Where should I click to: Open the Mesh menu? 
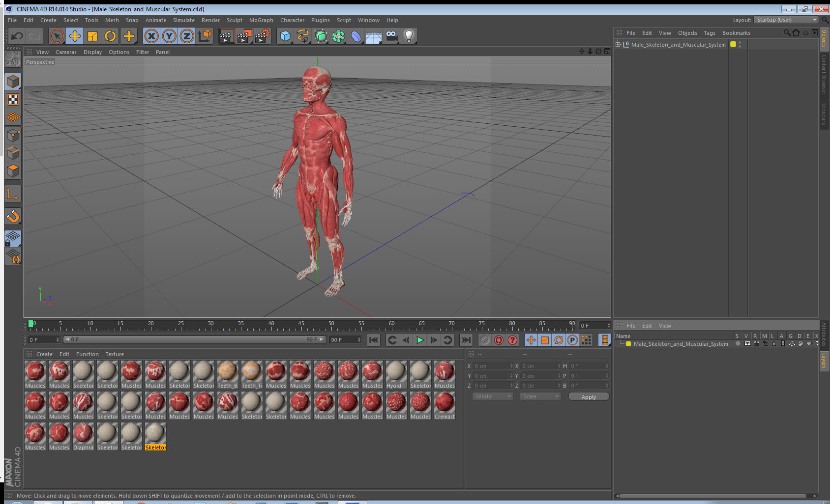click(x=112, y=20)
